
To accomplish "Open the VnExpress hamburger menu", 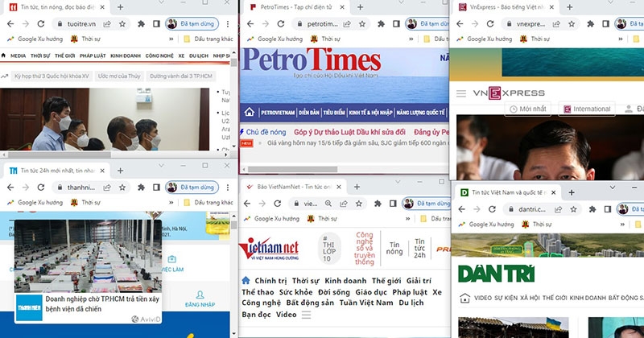I will [x=461, y=93].
